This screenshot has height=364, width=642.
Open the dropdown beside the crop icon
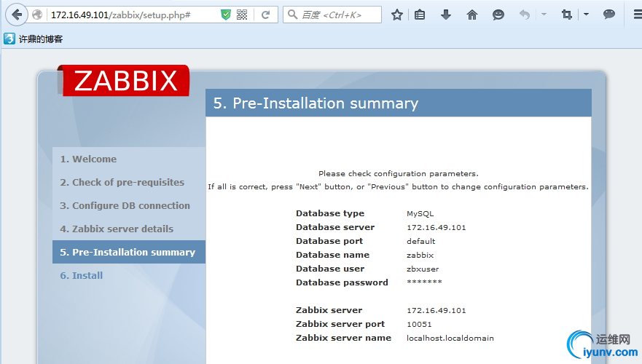coord(586,15)
